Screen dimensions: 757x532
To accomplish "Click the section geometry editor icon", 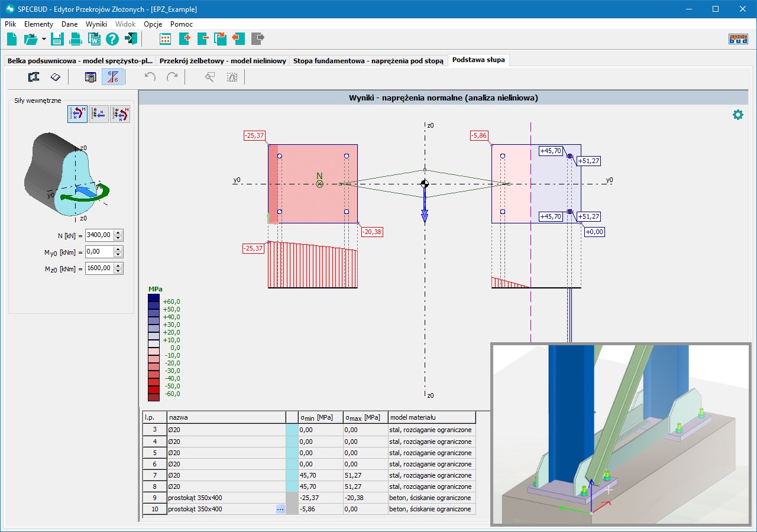I will 34,77.
